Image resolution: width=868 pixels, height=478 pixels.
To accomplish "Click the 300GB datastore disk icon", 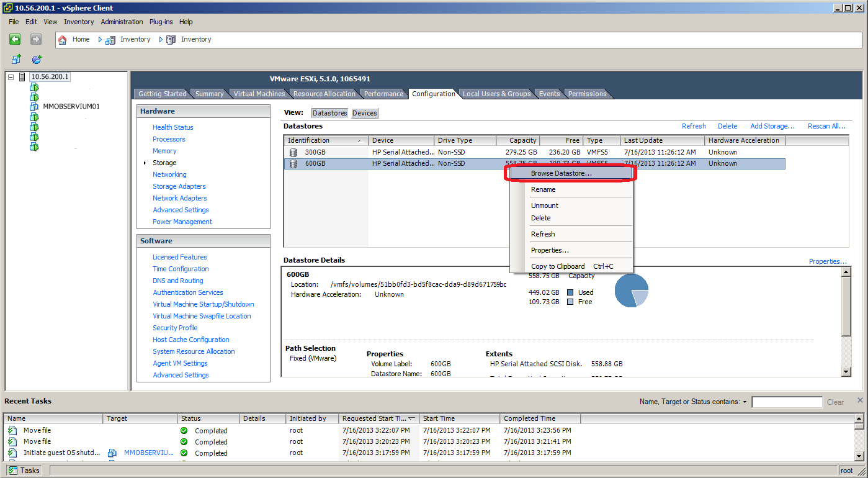I will 293,152.
